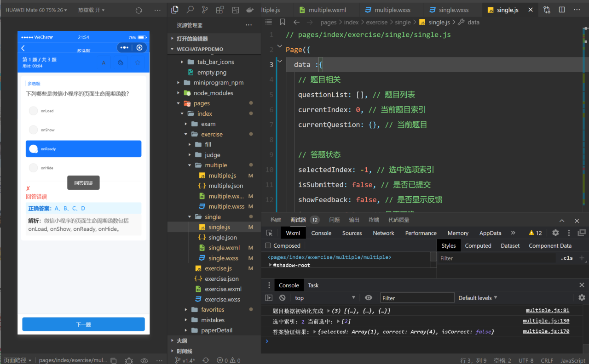Click the 12 warnings indicator in debugger
589x364 pixels.
[x=535, y=233]
